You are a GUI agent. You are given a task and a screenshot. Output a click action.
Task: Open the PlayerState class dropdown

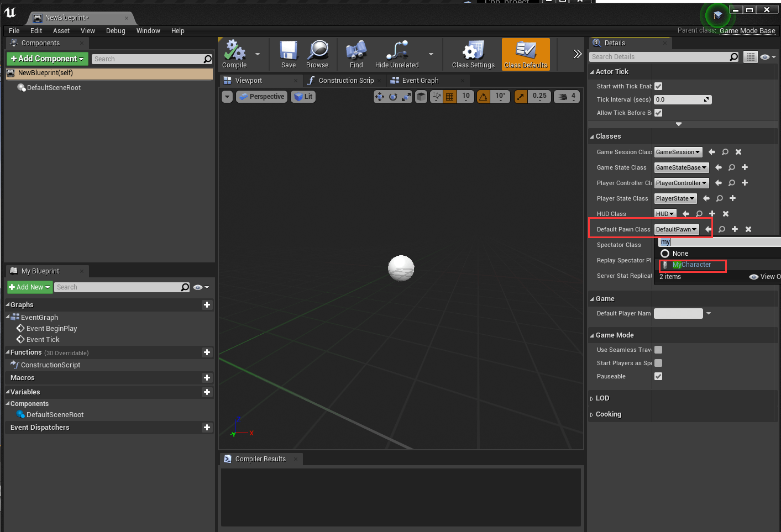point(675,198)
